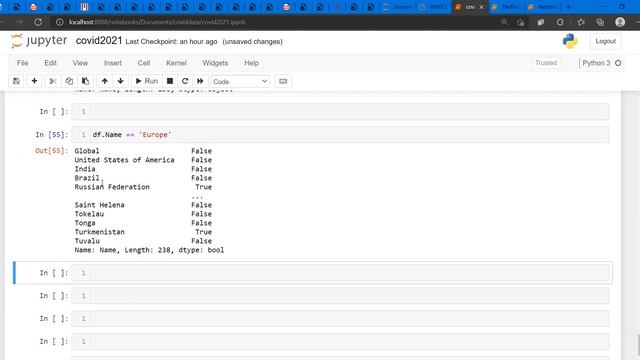Screen dimensions: 640x360
Task: Move selected cell up with the up arrow
Action: (104, 81)
